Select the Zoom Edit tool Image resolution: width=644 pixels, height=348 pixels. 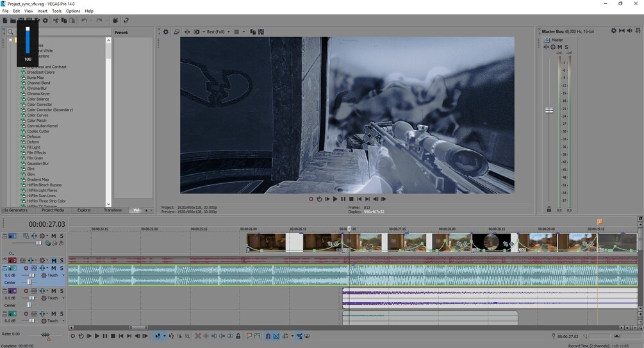click(187, 336)
